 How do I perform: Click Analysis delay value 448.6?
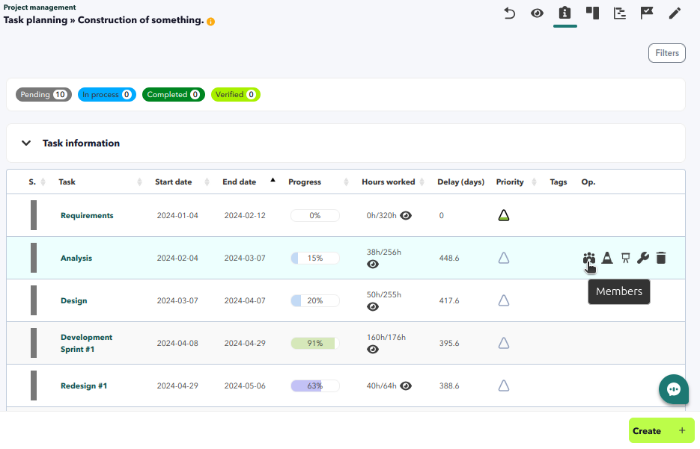[x=449, y=258]
